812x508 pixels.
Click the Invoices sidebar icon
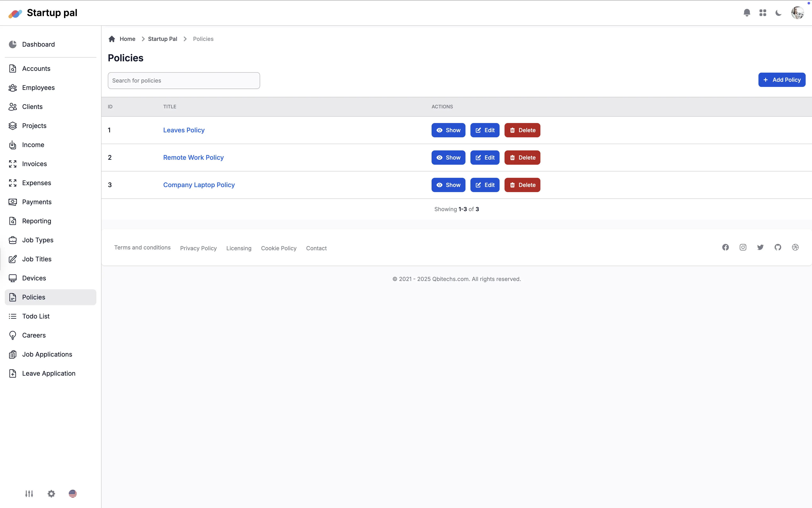coord(13,164)
